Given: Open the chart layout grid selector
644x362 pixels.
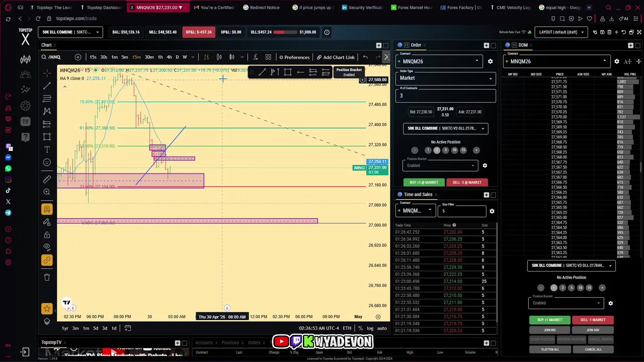Looking at the screenshot, I should point(268,57).
